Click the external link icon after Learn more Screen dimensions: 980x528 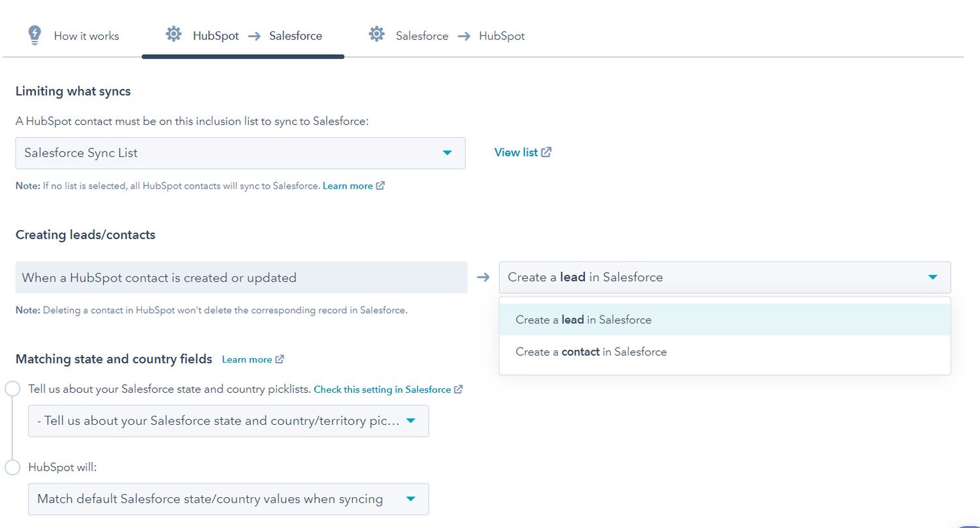point(381,185)
